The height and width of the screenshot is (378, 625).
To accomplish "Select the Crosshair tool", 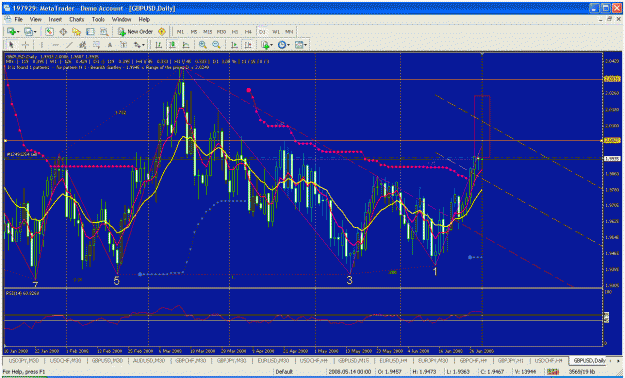I will 25,45.
